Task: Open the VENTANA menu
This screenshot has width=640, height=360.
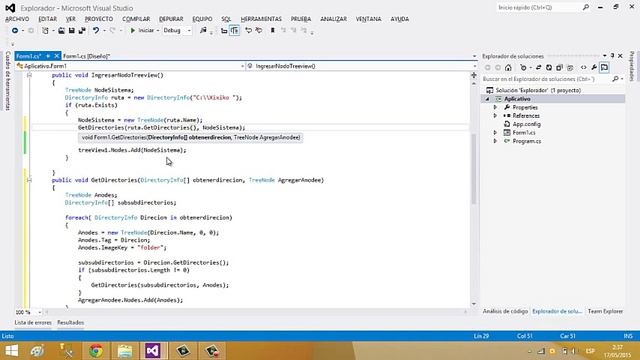Action: tap(368, 19)
